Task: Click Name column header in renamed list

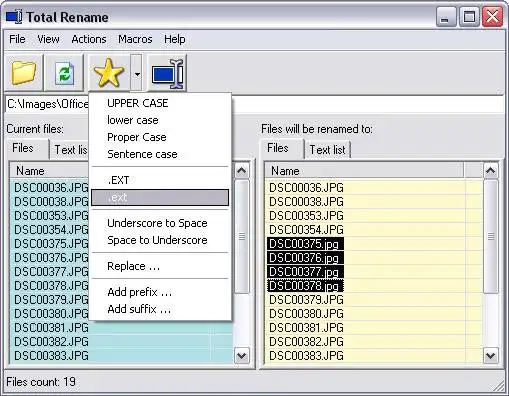Action: coord(364,171)
